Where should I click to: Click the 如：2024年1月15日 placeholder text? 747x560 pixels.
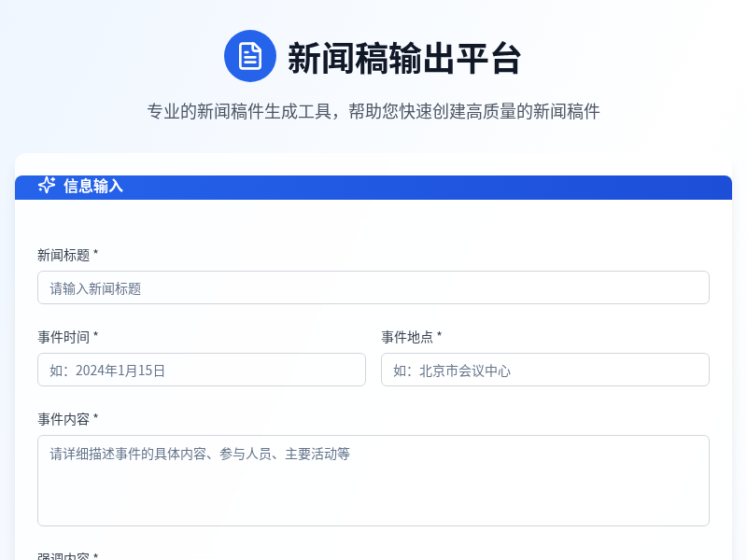point(103,370)
